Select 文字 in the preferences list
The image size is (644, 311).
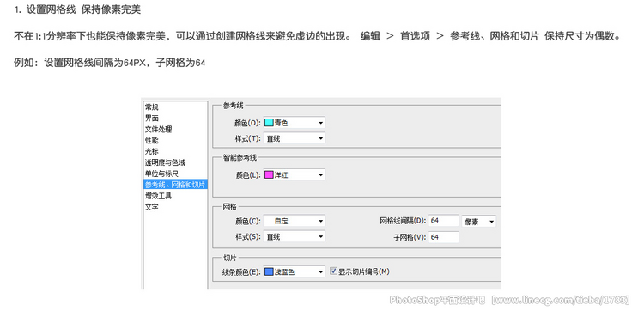pyautogui.click(x=151, y=207)
